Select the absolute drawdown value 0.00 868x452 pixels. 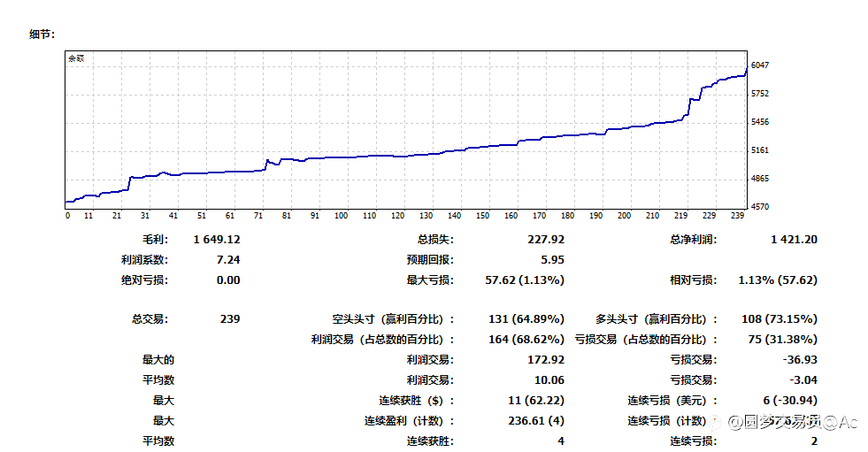click(228, 280)
